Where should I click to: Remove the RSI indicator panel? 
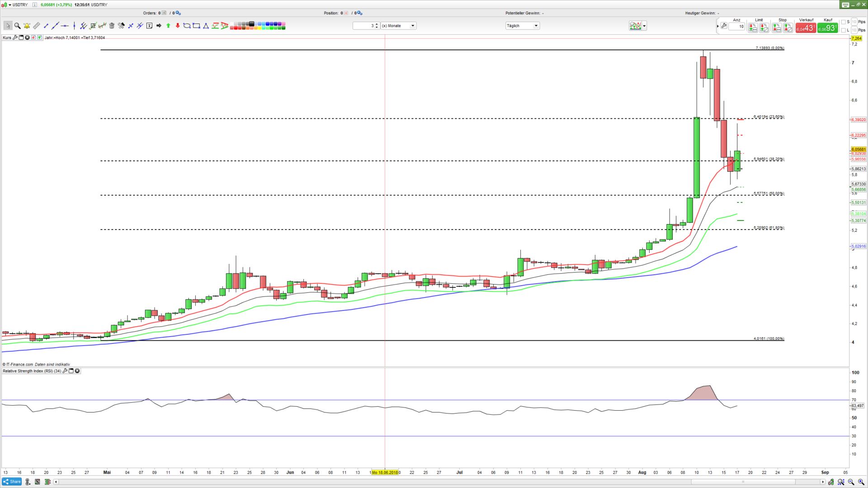pos(77,371)
